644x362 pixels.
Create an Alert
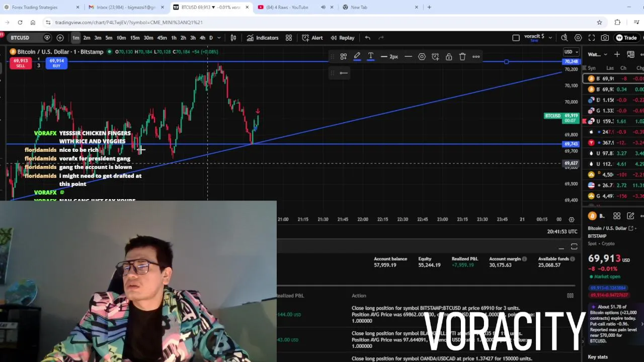point(312,38)
